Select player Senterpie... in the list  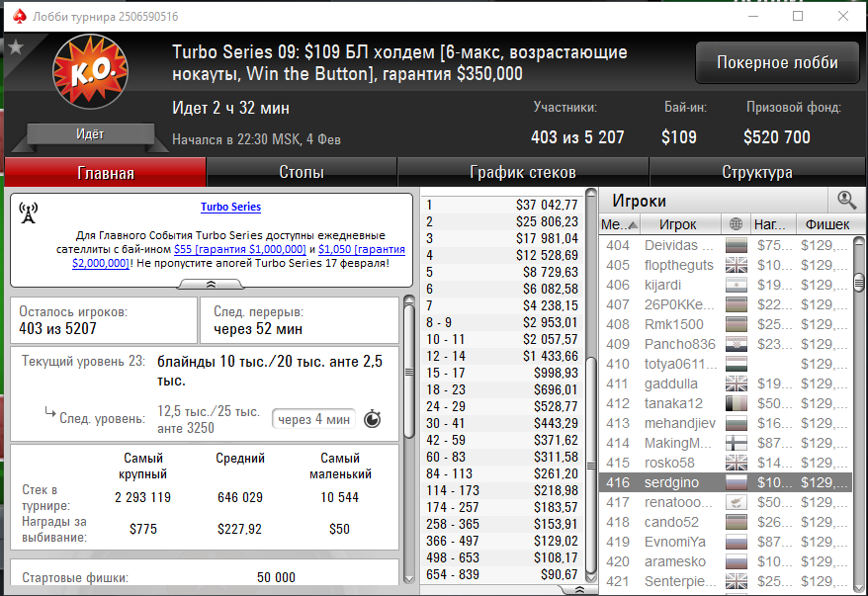click(726, 581)
